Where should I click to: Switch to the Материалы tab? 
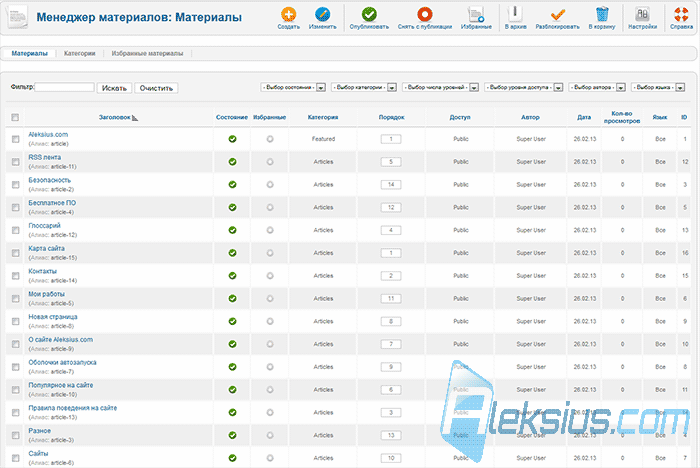click(29, 54)
